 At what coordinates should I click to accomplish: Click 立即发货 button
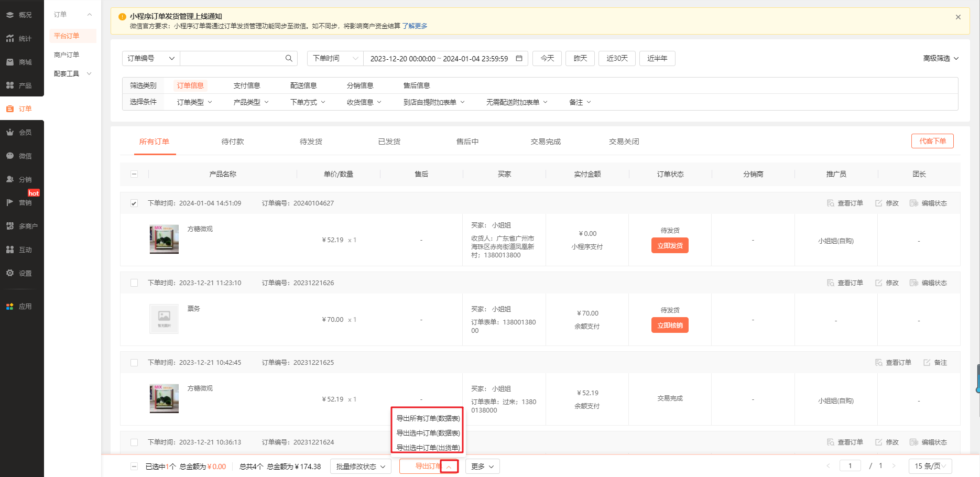670,245
